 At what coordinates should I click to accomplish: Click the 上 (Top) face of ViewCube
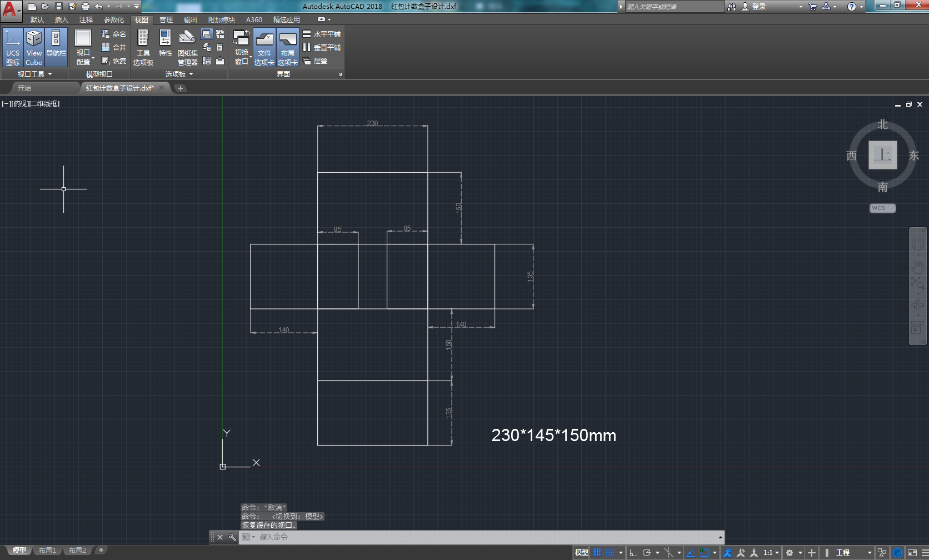pos(882,155)
